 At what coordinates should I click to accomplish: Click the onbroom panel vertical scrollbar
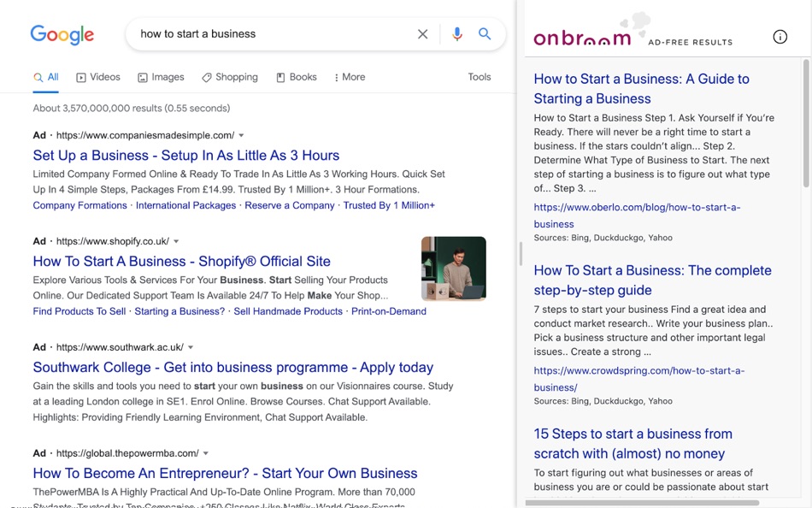[x=806, y=123]
